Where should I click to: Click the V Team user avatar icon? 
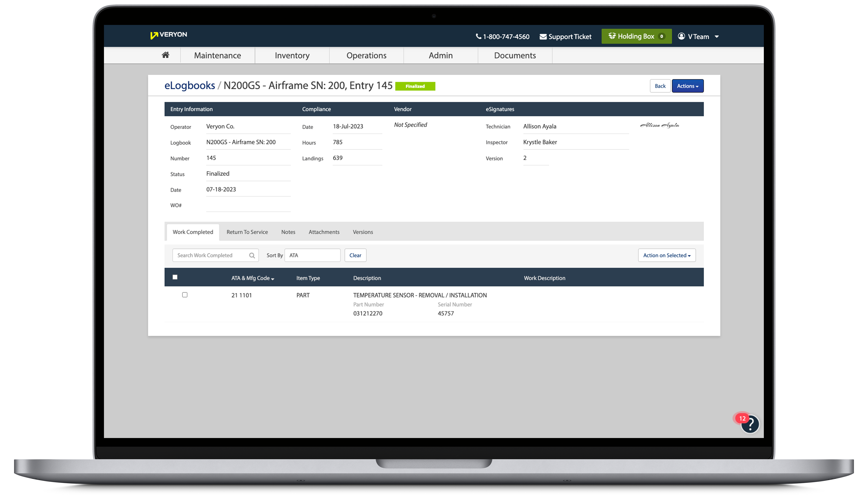click(x=681, y=36)
